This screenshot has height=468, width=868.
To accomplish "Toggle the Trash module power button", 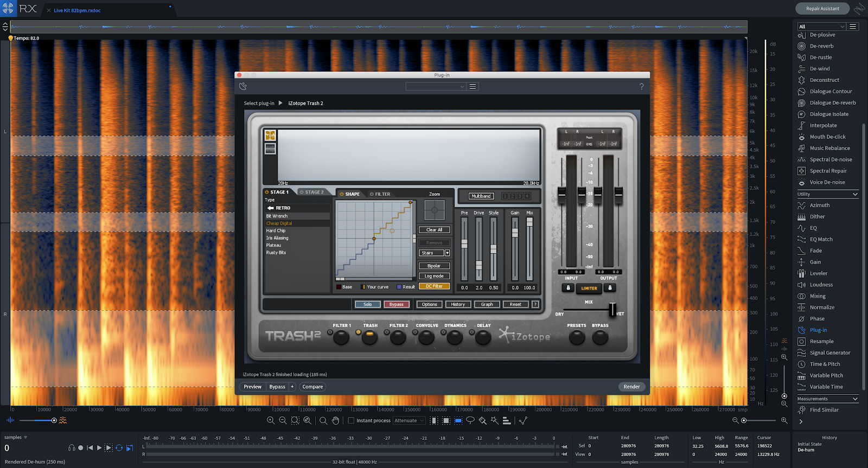I will [x=358, y=332].
